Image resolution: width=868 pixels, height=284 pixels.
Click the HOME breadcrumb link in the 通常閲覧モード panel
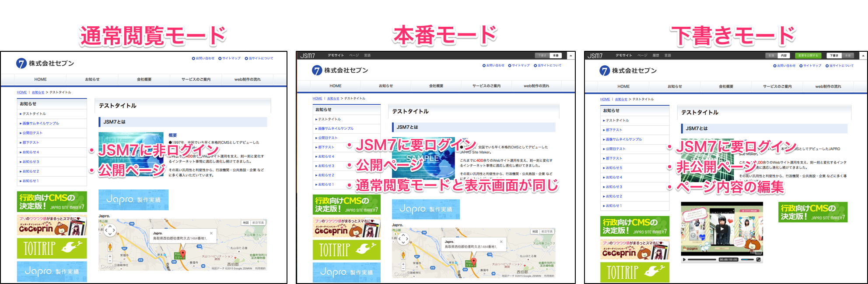pyautogui.click(x=22, y=92)
